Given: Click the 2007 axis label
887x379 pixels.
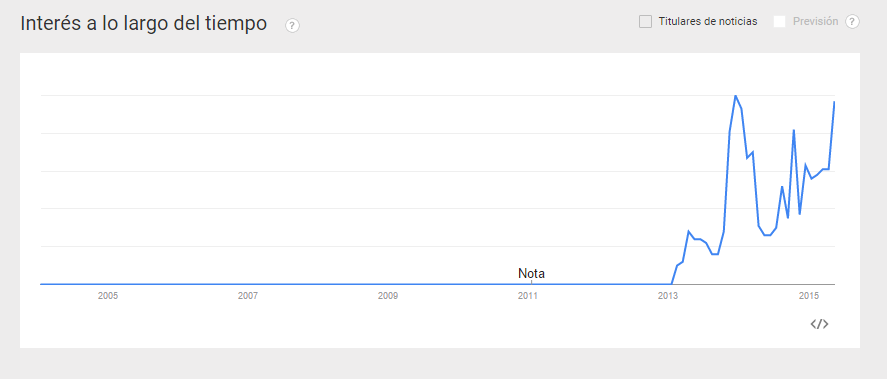Looking at the screenshot, I should (248, 296).
